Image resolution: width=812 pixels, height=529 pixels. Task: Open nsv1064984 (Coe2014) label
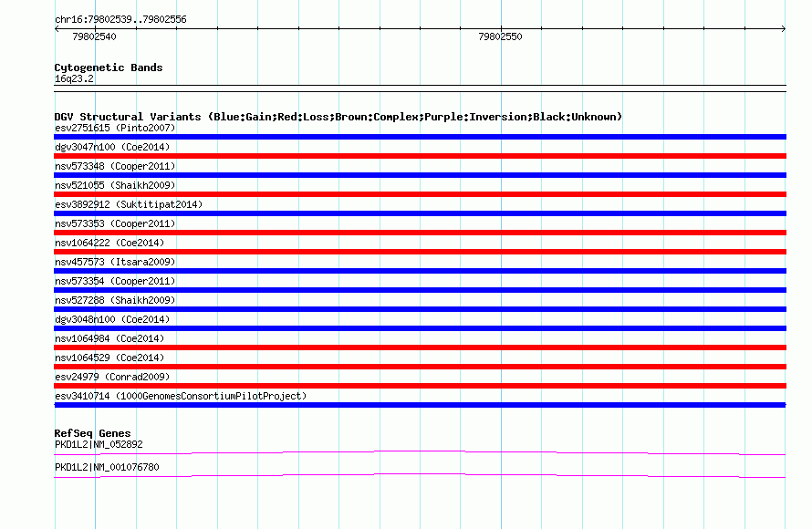pyautogui.click(x=109, y=338)
